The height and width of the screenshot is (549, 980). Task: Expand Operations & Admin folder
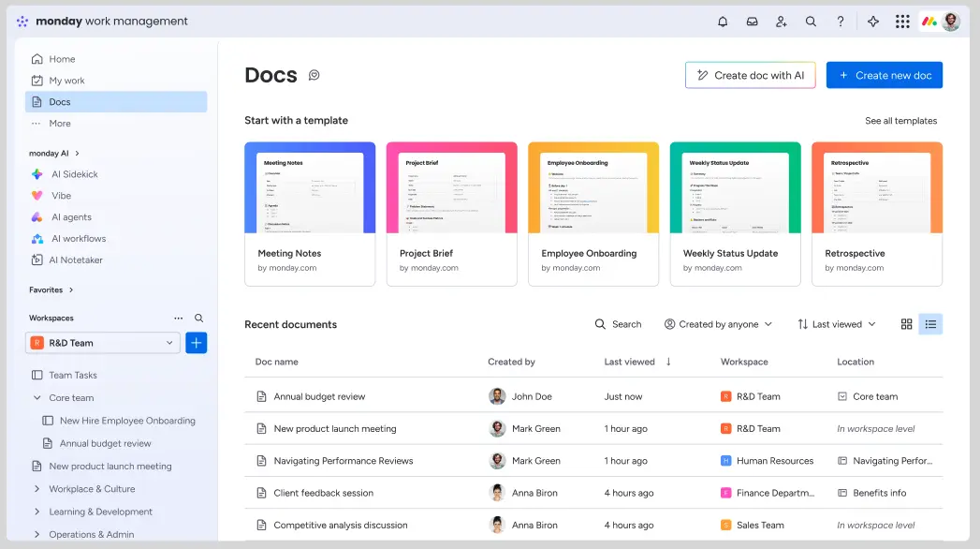pos(37,534)
